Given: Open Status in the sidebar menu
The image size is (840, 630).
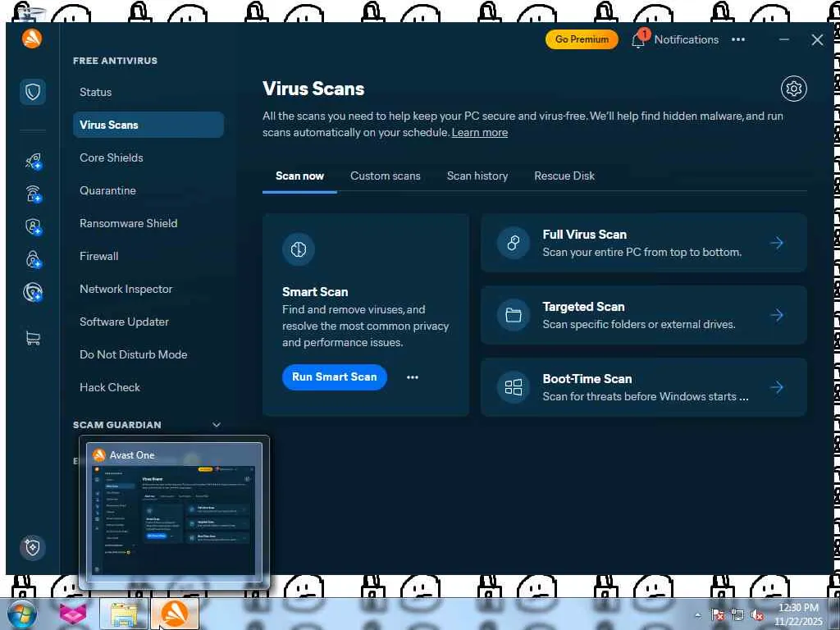Looking at the screenshot, I should pyautogui.click(x=148, y=92).
